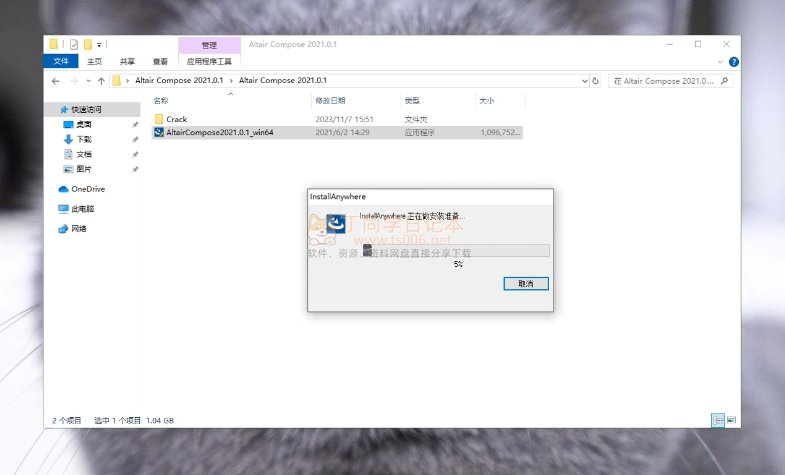
Task: Click the Properties checkmark icon in quick access toolbar
Action: (74, 45)
